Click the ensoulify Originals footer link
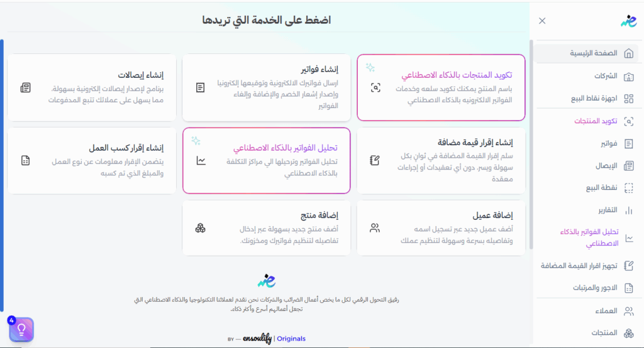 click(267, 339)
